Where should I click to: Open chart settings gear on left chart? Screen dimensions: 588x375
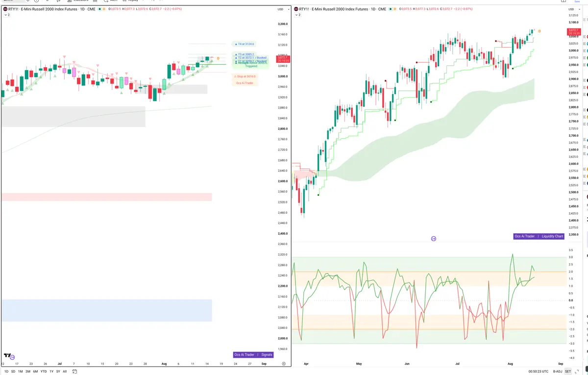284,364
